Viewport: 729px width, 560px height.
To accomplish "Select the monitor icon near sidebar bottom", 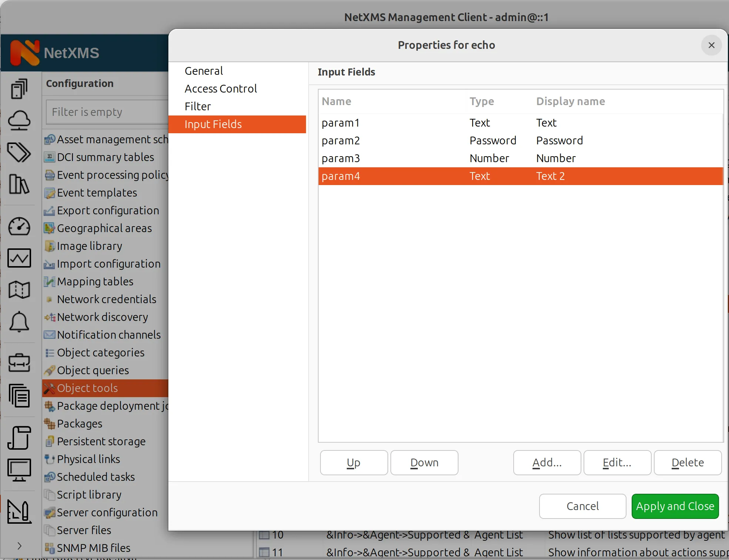I will point(19,469).
